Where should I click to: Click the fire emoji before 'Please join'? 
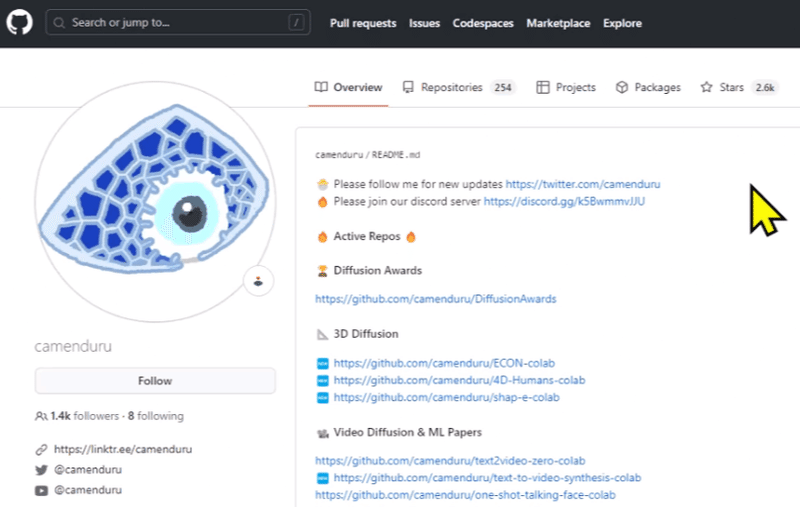click(x=322, y=202)
